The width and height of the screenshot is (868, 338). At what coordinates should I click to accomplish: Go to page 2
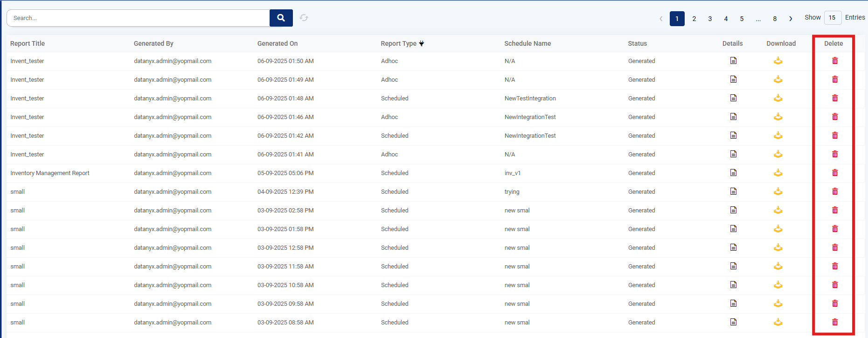coord(694,19)
